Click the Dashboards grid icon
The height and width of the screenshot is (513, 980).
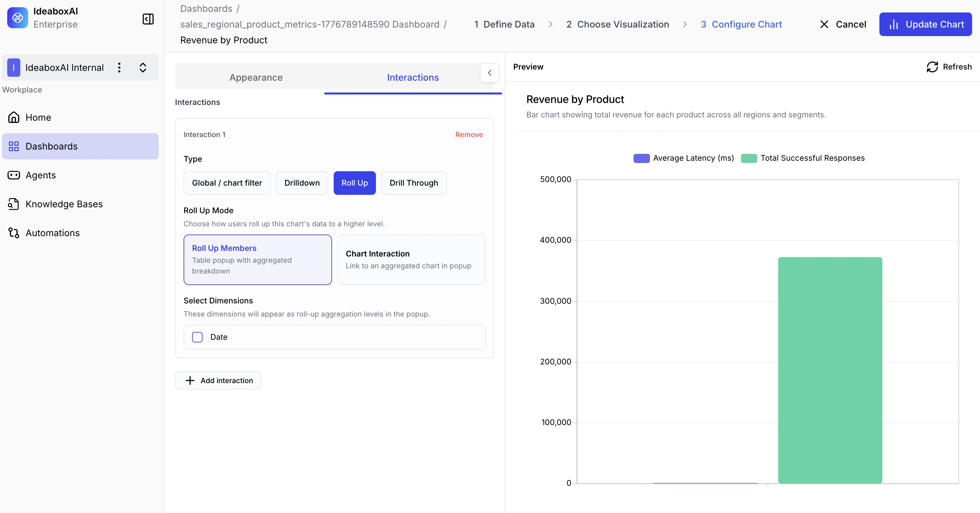14,146
